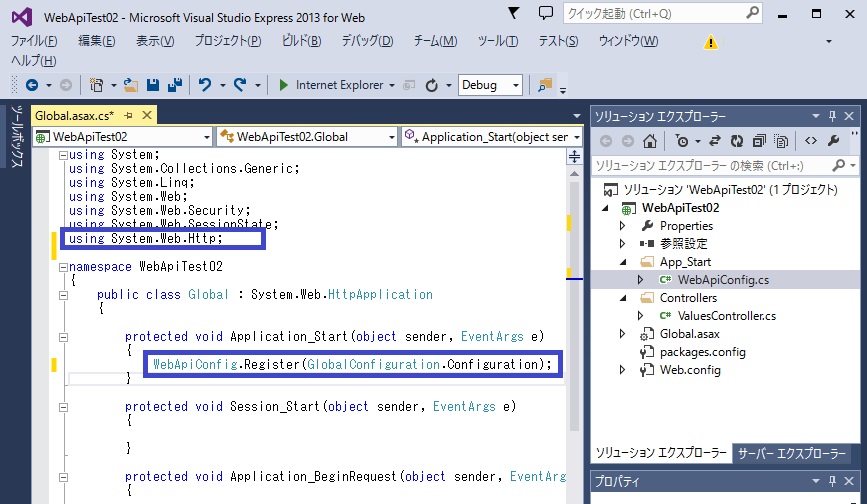Expand the 参照設定 node

click(x=623, y=244)
